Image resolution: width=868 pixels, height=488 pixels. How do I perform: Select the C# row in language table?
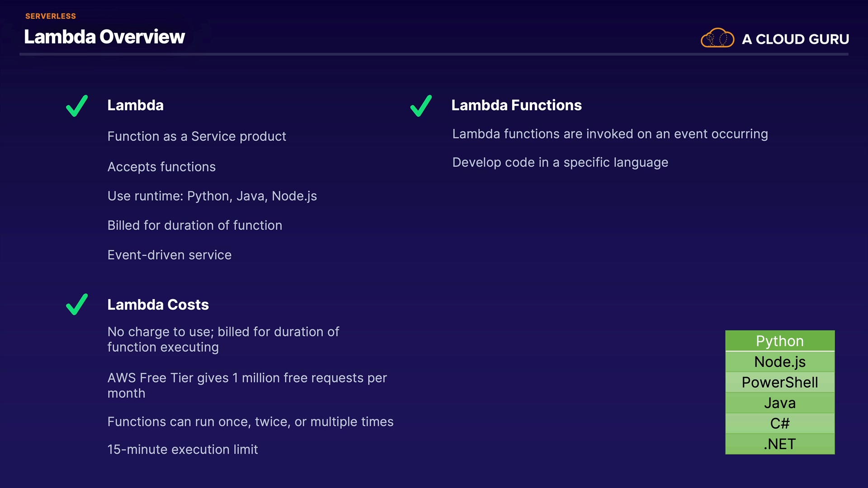click(x=780, y=423)
